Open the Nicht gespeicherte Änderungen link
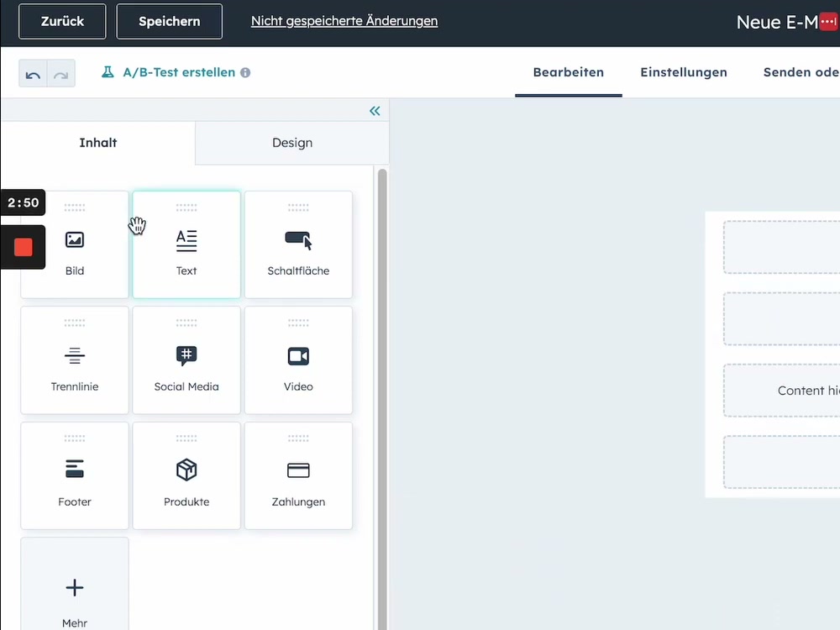The width and height of the screenshot is (840, 630). [x=344, y=20]
